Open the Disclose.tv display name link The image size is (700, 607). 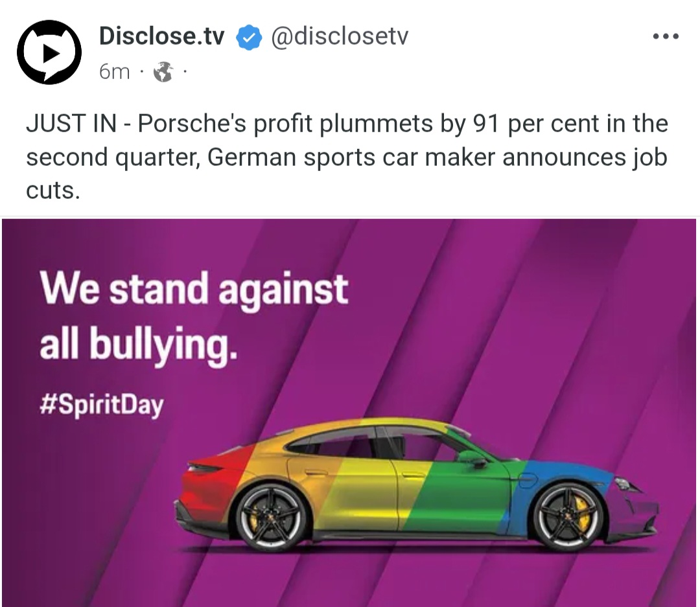coord(161,36)
